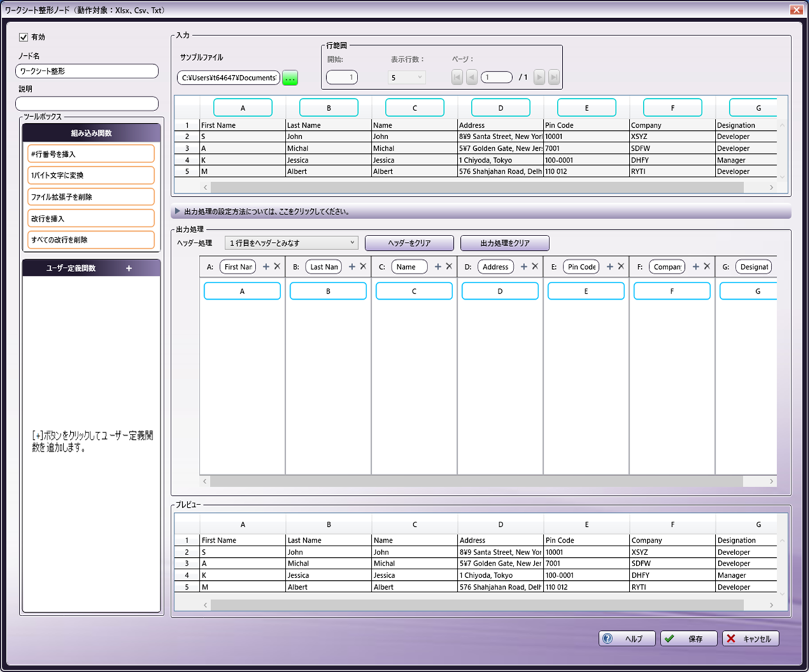Select the #行番号を挿入 built-in function
Image resolution: width=810 pixels, height=672 pixels.
pos(91,154)
